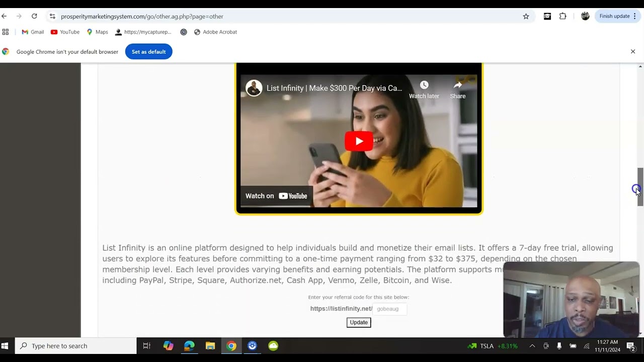
Task: Go back to the previous page
Action: pos(4,16)
